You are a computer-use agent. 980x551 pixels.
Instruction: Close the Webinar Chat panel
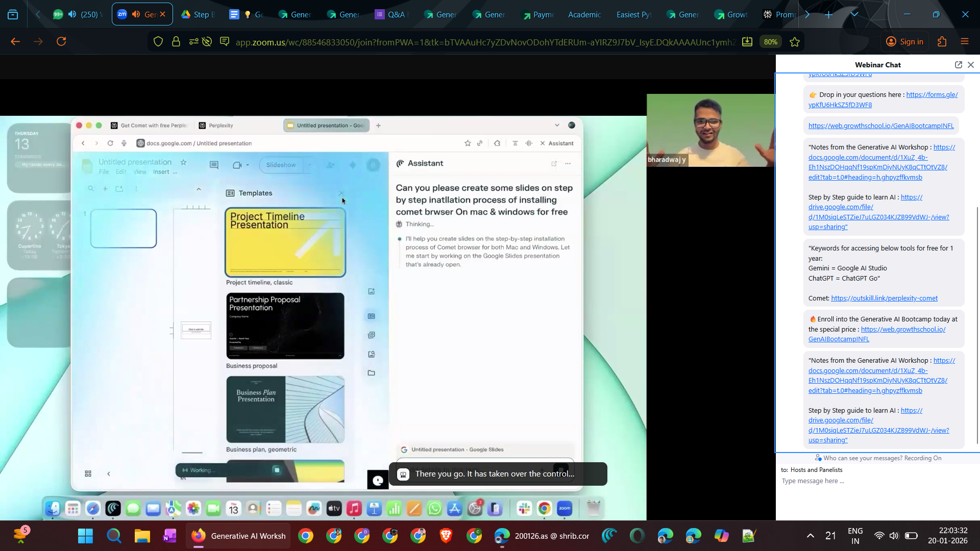(971, 65)
